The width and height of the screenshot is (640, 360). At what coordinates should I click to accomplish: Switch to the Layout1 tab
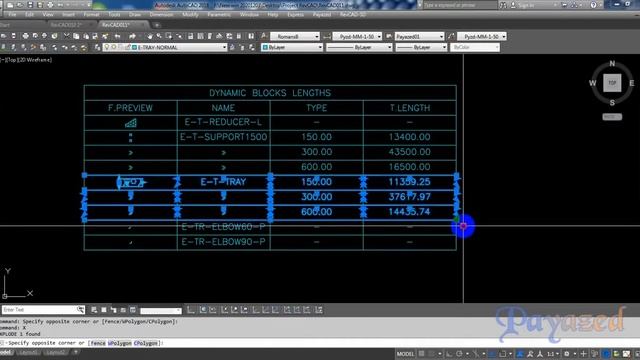point(28,352)
